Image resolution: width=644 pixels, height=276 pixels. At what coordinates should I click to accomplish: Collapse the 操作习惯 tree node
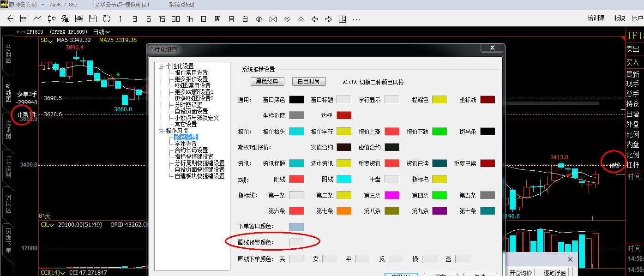[x=161, y=131]
